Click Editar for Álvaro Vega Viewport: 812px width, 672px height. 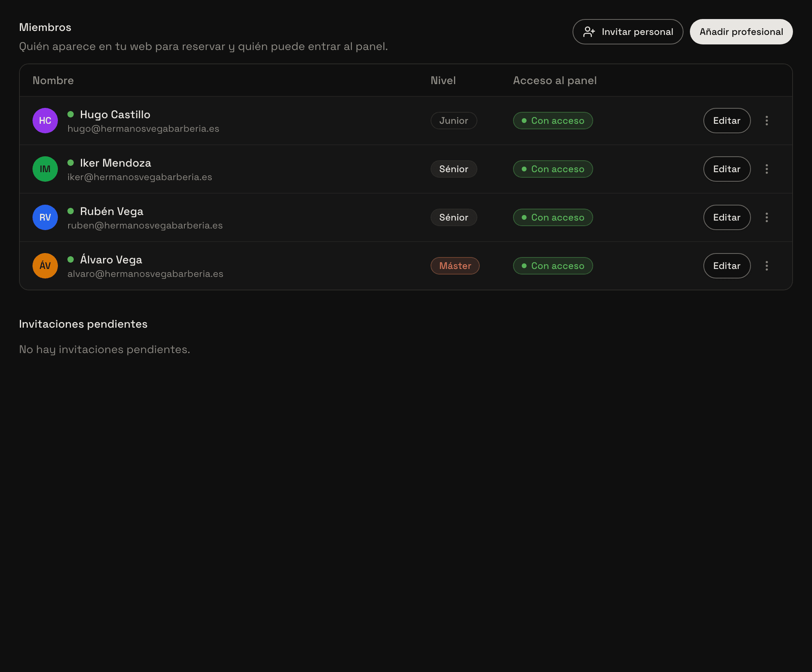click(727, 266)
